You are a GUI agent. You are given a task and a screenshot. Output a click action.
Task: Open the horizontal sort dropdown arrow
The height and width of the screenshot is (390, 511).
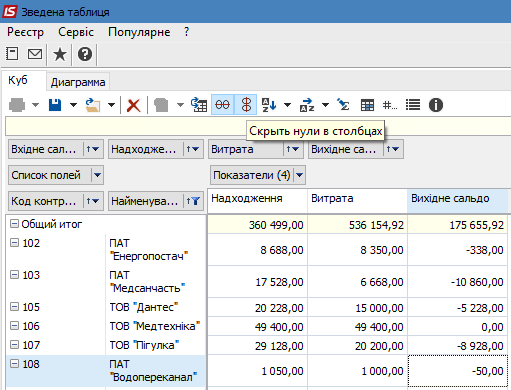(325, 105)
